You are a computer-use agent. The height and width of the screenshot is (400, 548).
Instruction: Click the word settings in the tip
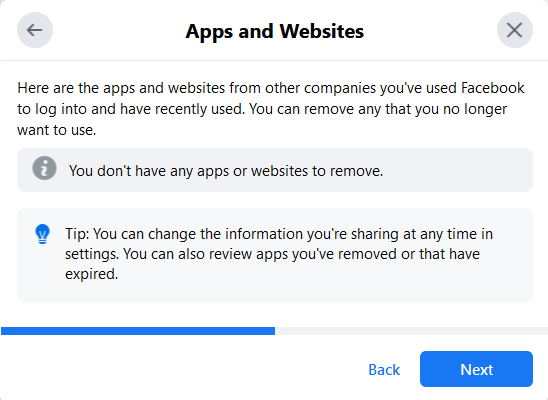coord(92,254)
